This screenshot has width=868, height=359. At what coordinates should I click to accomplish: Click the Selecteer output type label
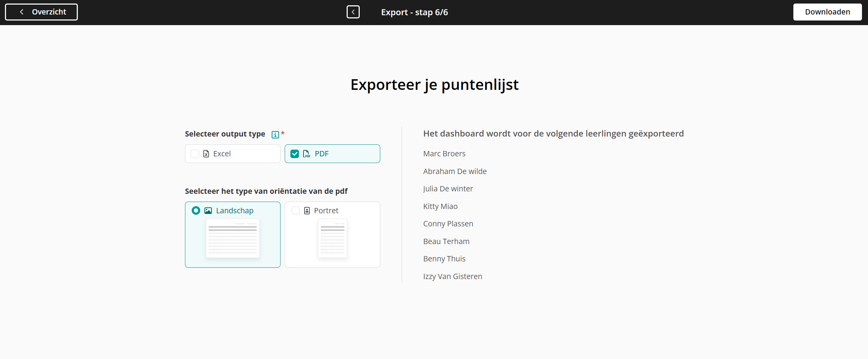[225, 134]
